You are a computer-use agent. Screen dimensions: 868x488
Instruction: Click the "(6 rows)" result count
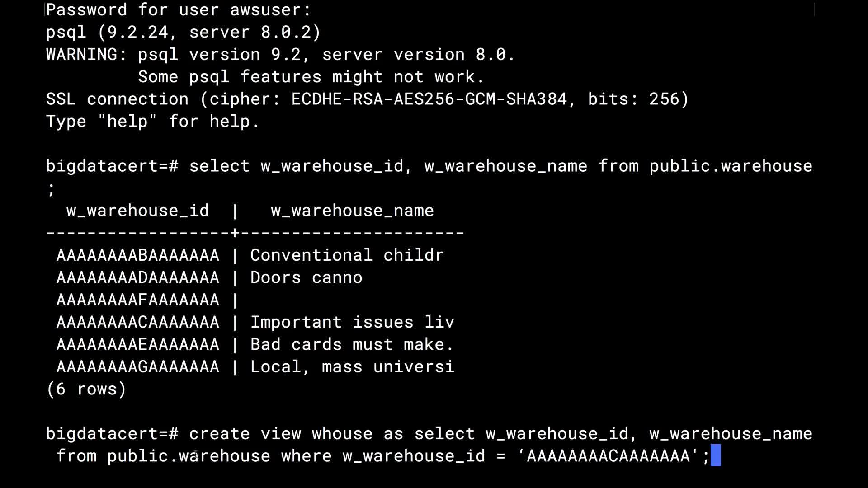(86, 389)
